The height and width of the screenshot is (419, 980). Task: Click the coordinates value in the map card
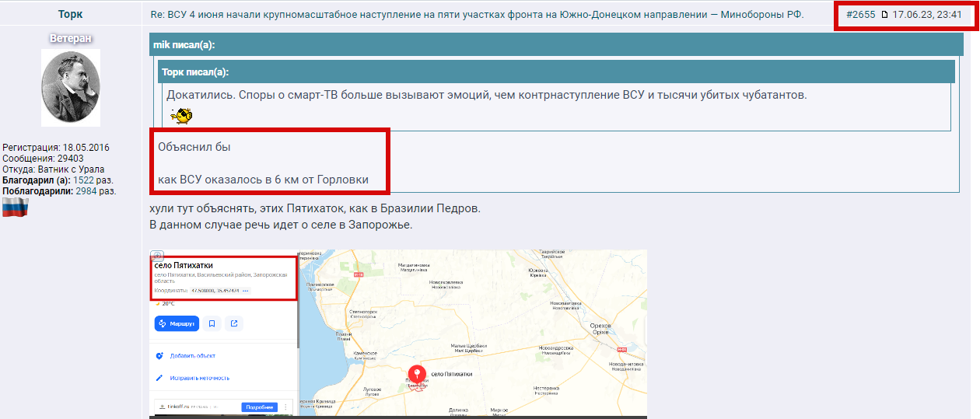[x=215, y=291]
